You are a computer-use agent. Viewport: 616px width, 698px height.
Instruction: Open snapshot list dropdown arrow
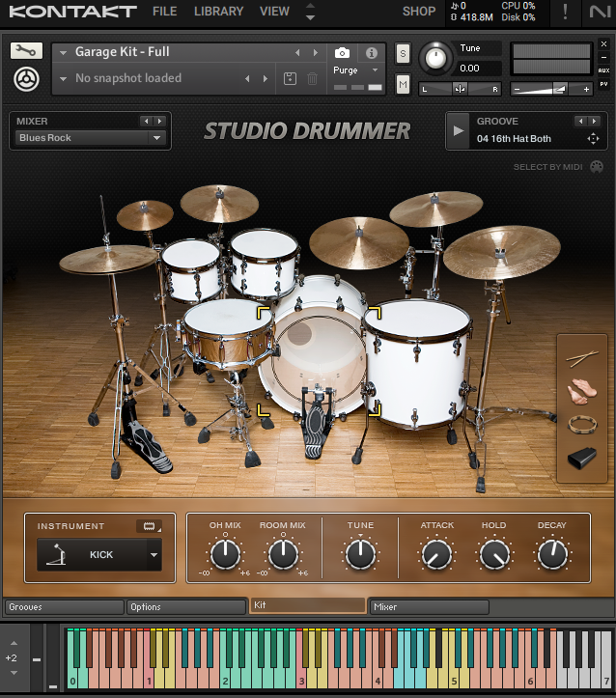tap(63, 79)
